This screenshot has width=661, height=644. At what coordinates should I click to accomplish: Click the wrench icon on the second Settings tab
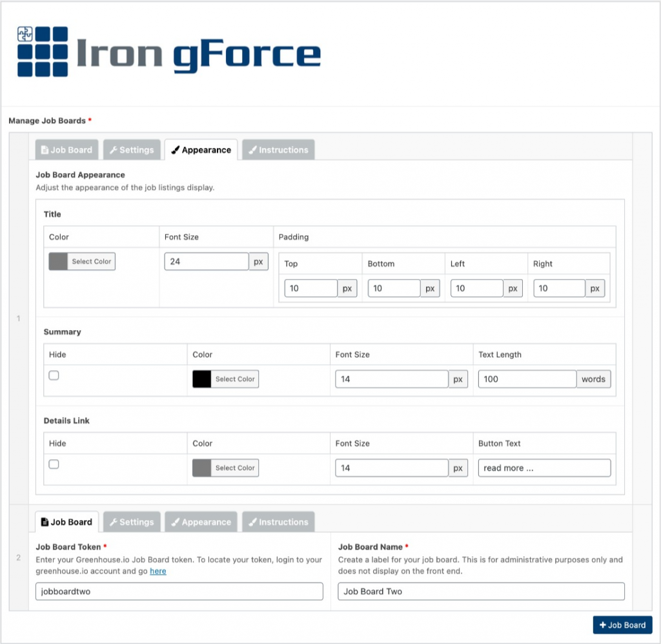tap(114, 521)
